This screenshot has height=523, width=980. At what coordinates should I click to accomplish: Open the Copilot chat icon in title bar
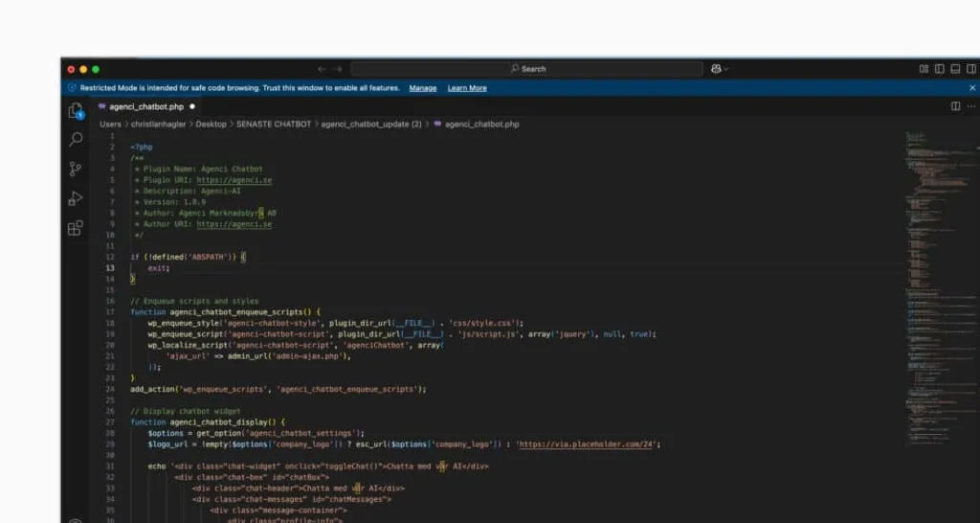coord(716,69)
